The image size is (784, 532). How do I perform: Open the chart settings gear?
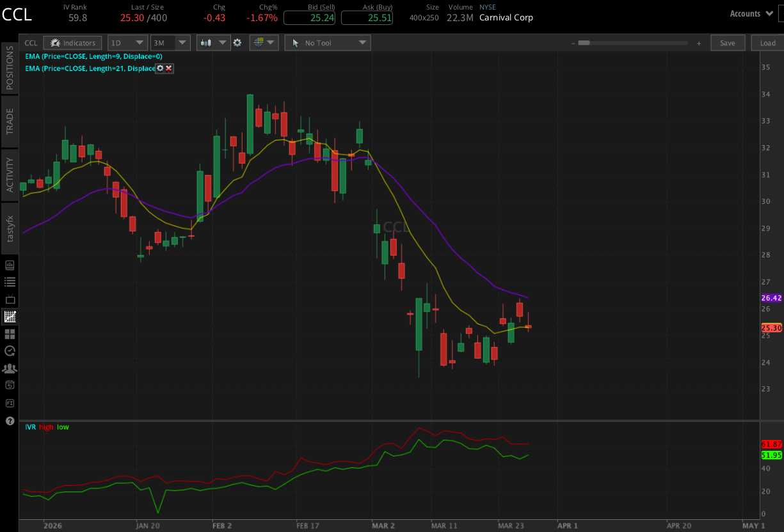(x=237, y=43)
